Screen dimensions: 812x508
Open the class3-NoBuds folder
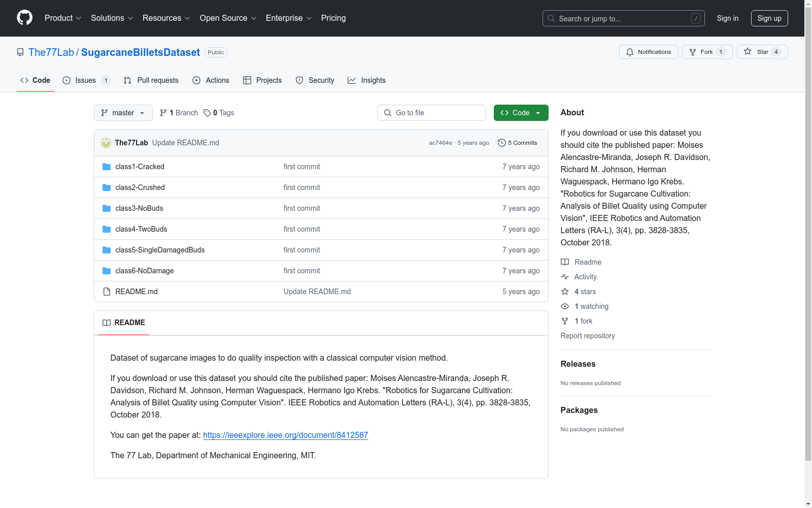139,208
